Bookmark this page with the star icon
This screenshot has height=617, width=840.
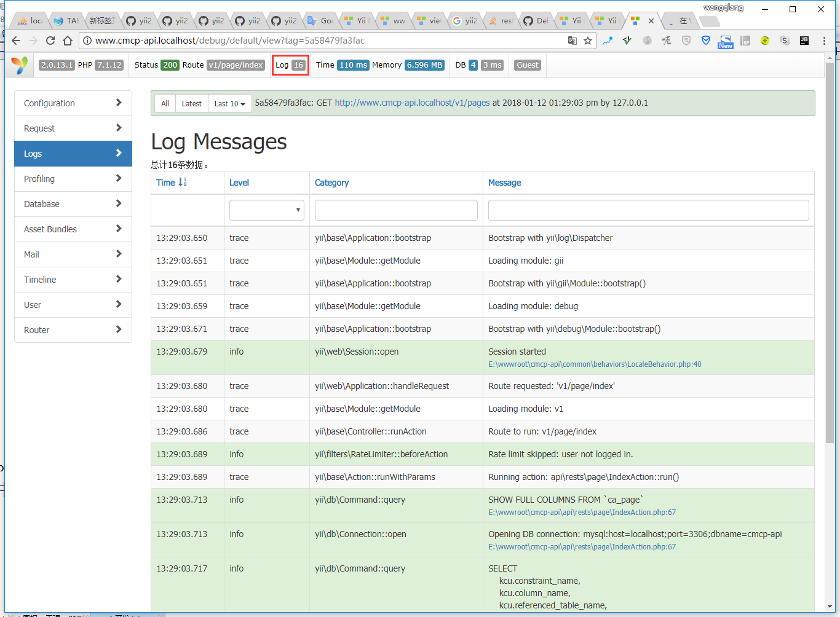pos(588,41)
